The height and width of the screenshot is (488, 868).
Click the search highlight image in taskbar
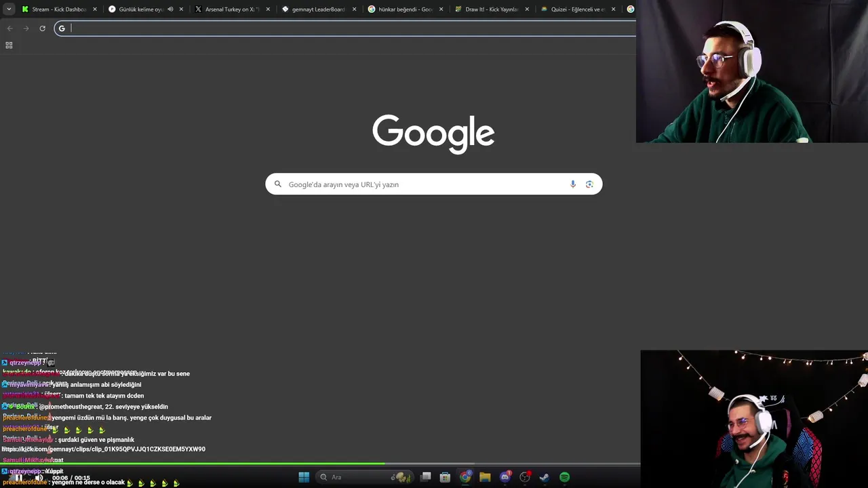[403, 477]
